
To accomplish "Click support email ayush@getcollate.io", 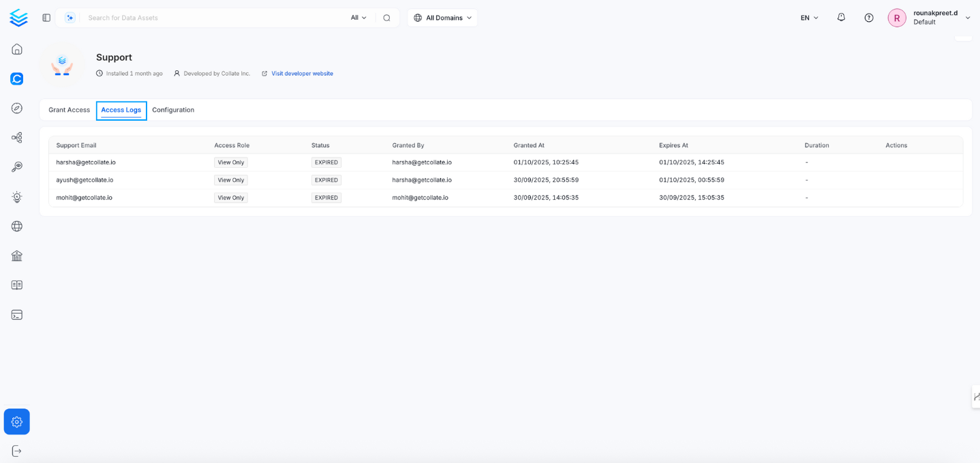I will click(85, 180).
